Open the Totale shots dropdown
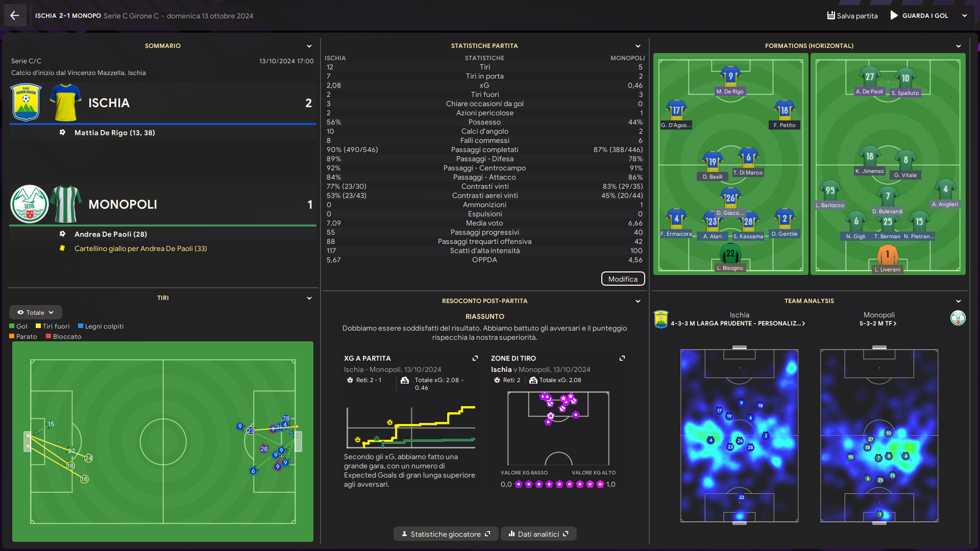 36,312
